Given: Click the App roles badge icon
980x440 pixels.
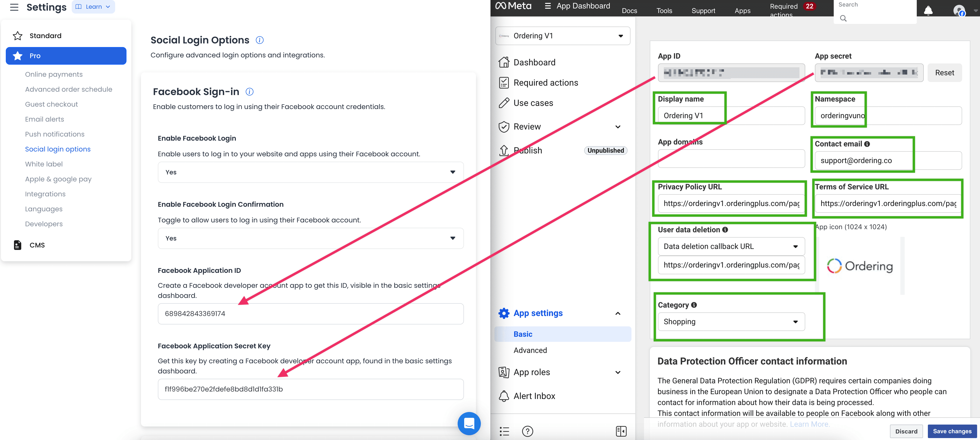Looking at the screenshot, I should pos(504,372).
